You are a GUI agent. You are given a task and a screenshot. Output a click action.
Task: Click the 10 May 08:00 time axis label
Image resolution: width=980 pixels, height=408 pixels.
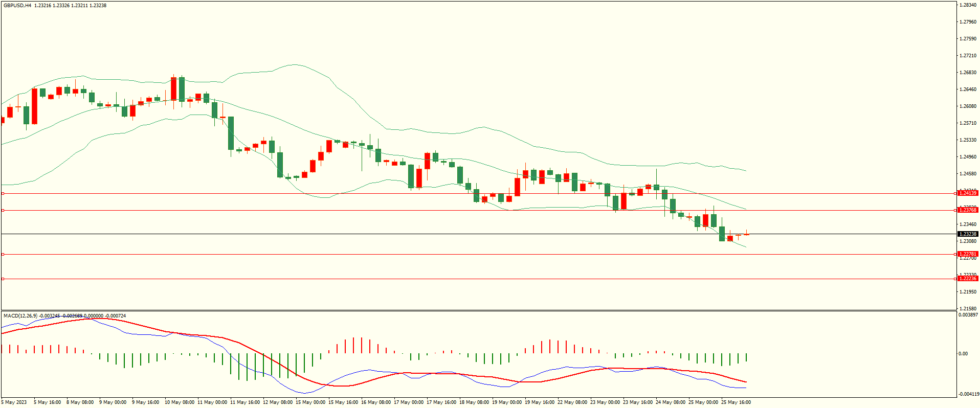tap(179, 402)
